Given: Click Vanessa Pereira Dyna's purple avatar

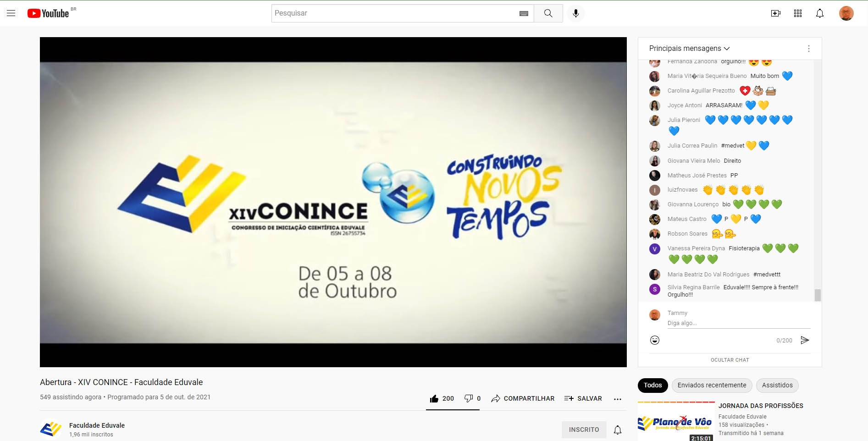Looking at the screenshot, I should coord(655,249).
